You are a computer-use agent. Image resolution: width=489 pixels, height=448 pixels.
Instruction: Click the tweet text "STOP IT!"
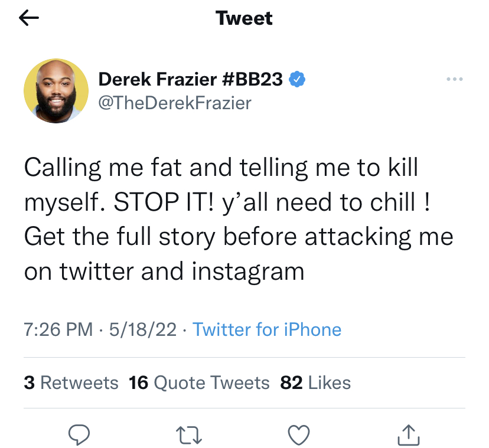(x=164, y=202)
